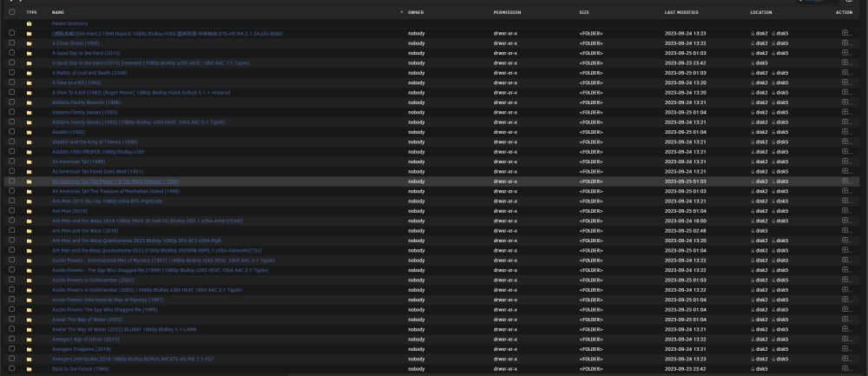868x376 pixels.
Task: Open action icon for Addams Family Reunion row
Action: click(x=845, y=102)
